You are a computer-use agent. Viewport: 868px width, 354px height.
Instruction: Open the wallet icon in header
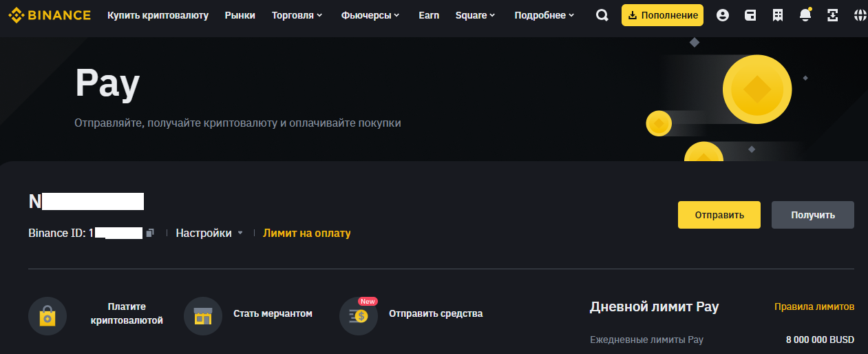(x=750, y=15)
